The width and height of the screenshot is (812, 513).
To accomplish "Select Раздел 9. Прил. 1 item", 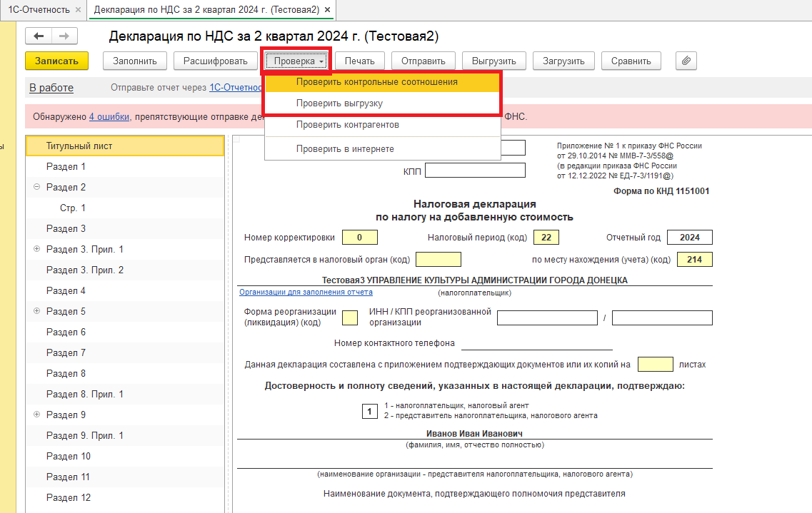I will point(125,435).
